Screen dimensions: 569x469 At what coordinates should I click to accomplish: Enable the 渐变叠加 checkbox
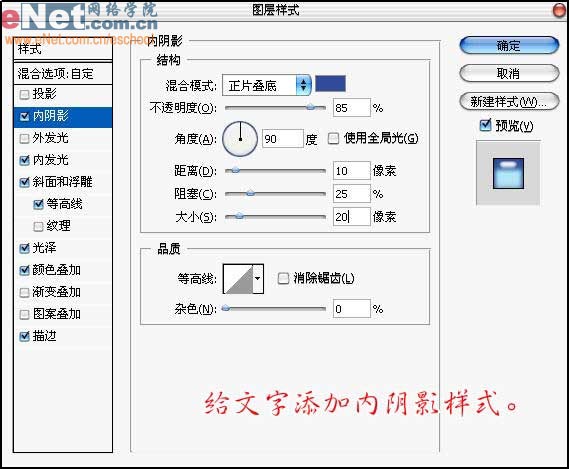tap(24, 293)
